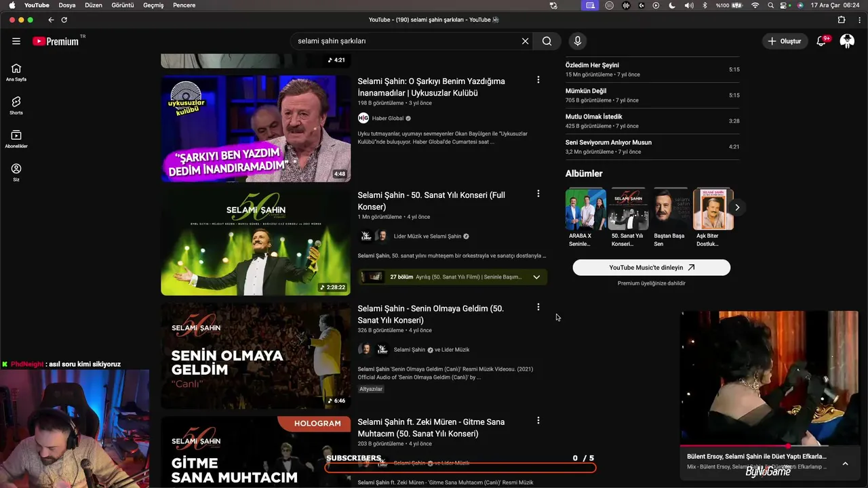Open the YouTube app menu

click(x=37, y=5)
